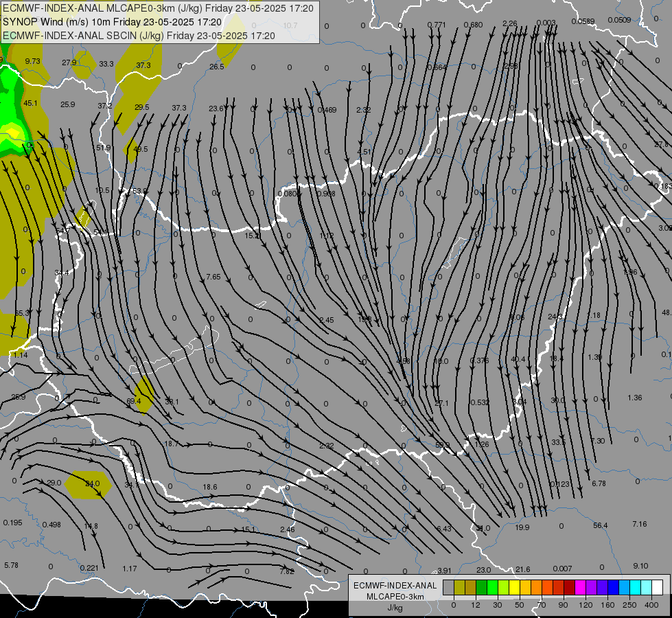Screen dimensions: 672x618
Task: Click the '250' legend scale label
Action: (629, 605)
